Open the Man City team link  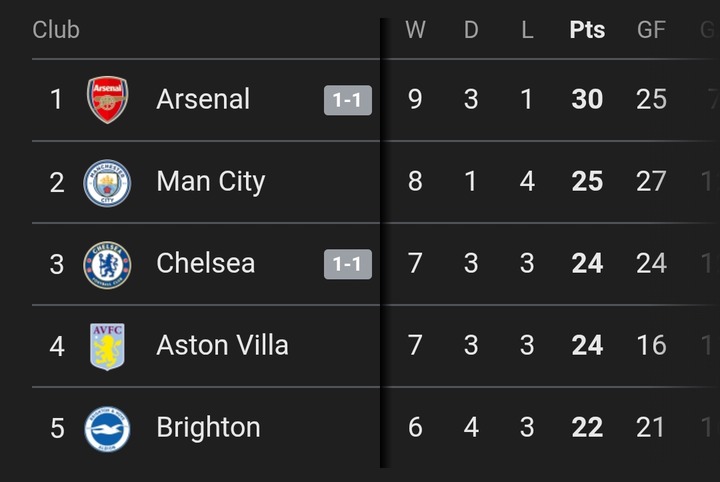tap(211, 182)
